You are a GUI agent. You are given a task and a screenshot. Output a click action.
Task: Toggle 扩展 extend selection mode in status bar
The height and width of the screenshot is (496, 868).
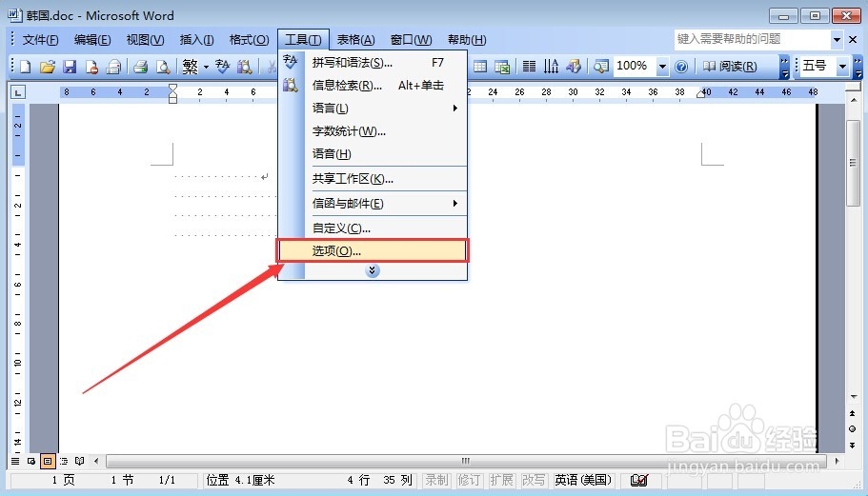tap(501, 480)
